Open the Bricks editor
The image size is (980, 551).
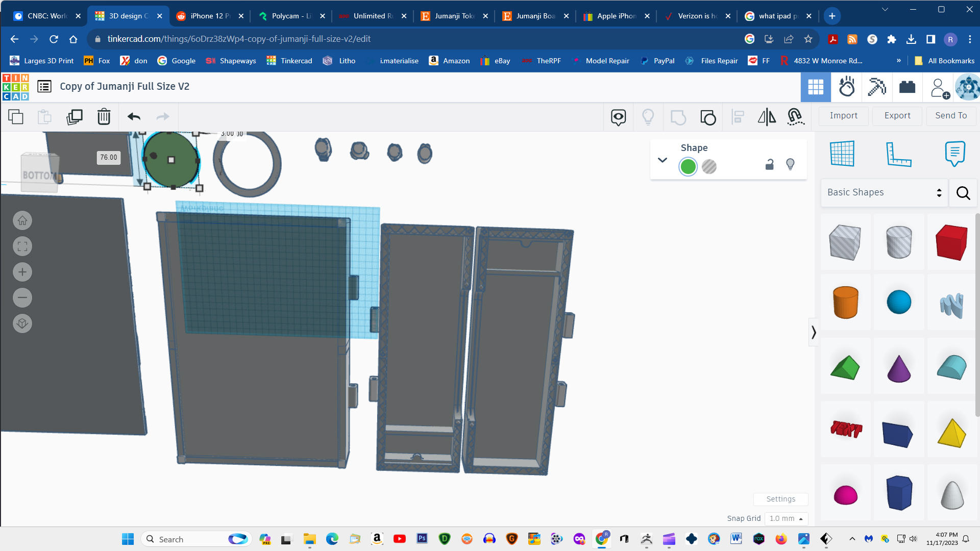907,87
